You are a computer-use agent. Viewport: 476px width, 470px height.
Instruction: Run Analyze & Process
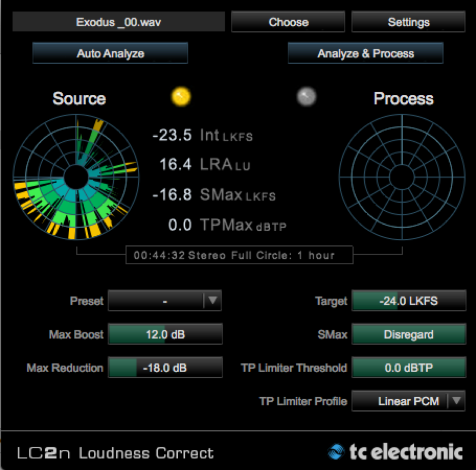[366, 53]
